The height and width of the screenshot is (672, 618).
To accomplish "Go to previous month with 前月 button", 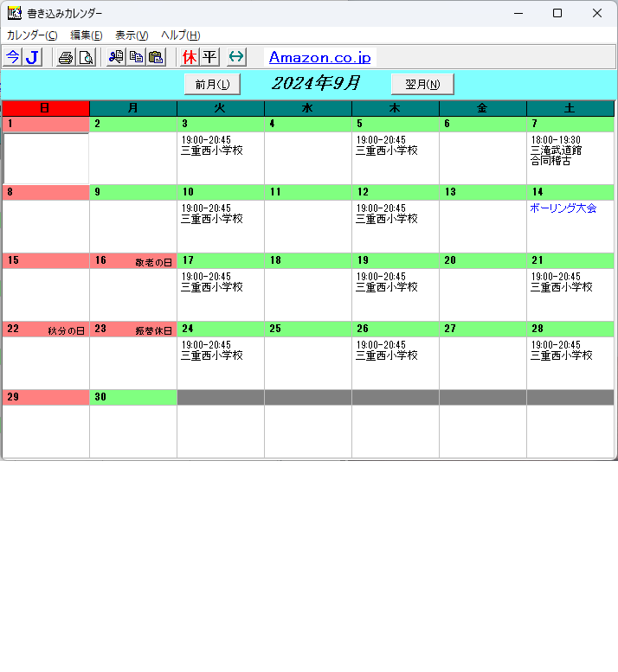I will tap(212, 84).
